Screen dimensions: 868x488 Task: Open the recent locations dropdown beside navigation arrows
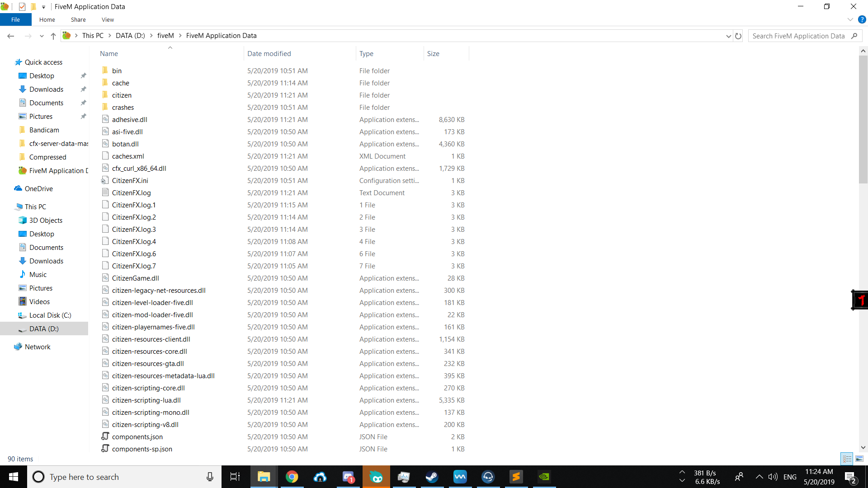point(42,36)
